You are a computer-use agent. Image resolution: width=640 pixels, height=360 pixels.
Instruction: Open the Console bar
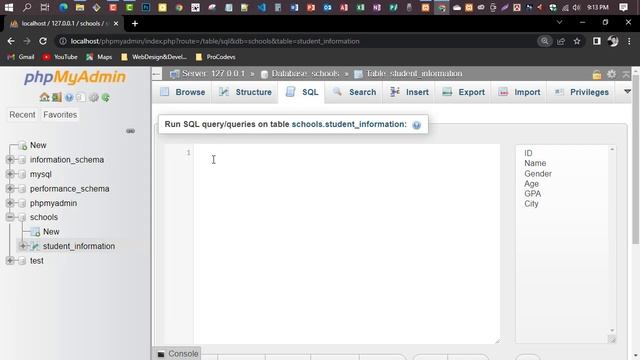coord(178,354)
